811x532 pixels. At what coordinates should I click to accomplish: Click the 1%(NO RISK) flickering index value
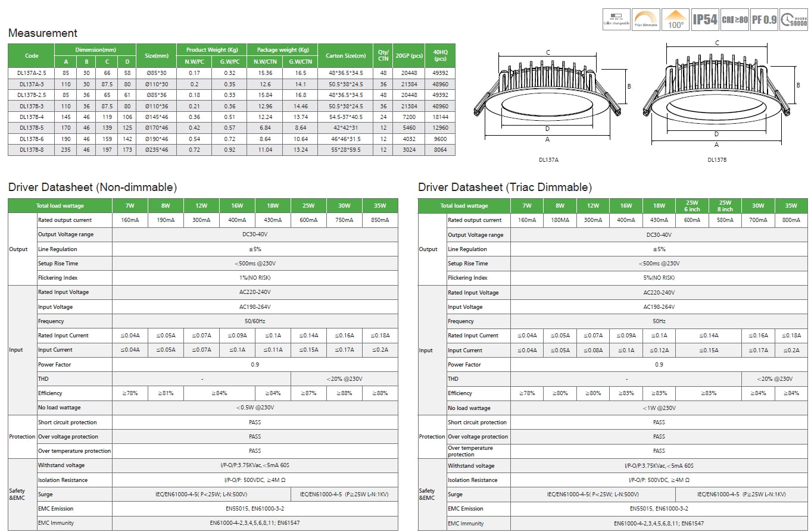click(255, 278)
